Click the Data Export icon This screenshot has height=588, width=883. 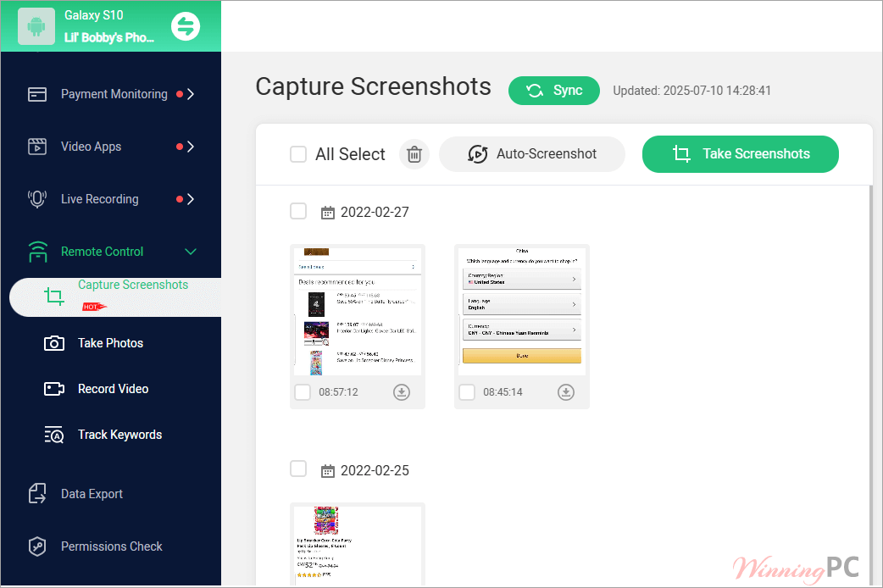click(37, 493)
